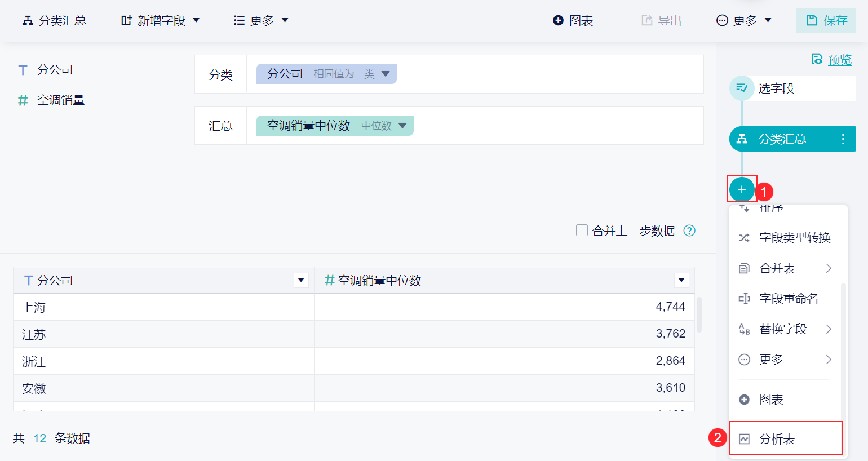Open the 空调销量中位数 aggregation dropdown
This screenshot has height=461, width=868.
[x=402, y=126]
